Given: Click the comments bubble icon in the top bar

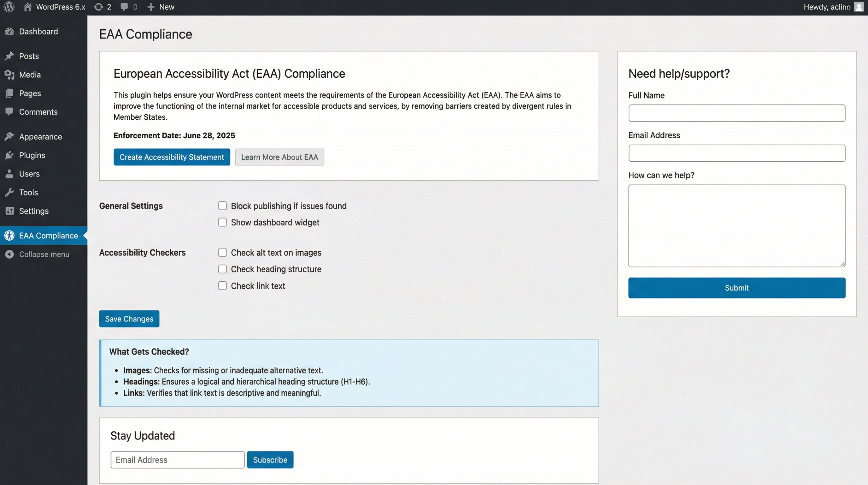Looking at the screenshot, I should (x=124, y=7).
